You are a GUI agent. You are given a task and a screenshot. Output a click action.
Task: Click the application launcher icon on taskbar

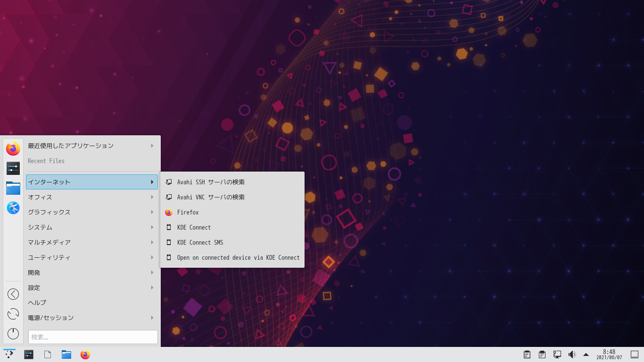pos(9,354)
